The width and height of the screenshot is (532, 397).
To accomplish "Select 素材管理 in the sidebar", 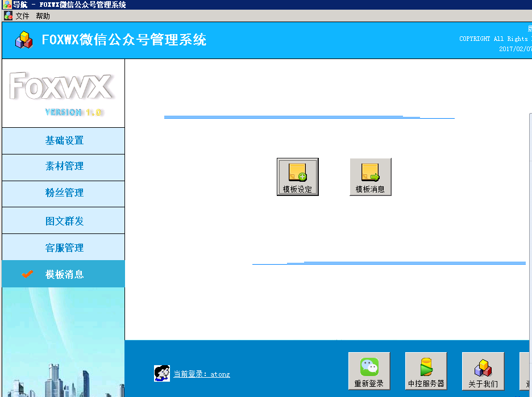I will coord(64,167).
